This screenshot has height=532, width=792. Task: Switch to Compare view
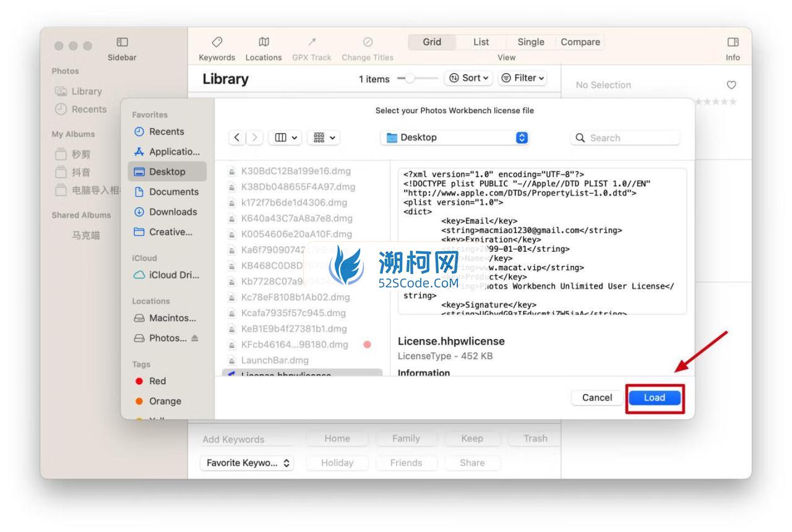(580, 42)
